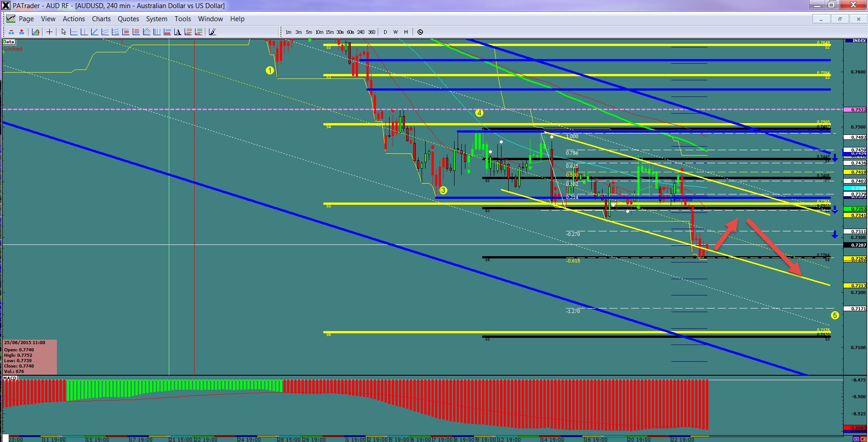868x442 pixels.
Task: Click the MACD indicator panel label
Action: pos(10,378)
